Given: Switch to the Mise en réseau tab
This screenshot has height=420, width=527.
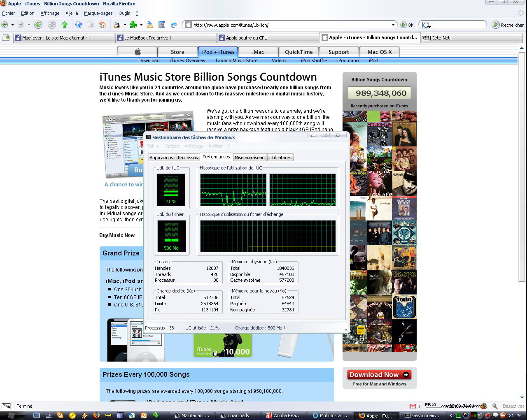Looking at the screenshot, I should click(250, 158).
